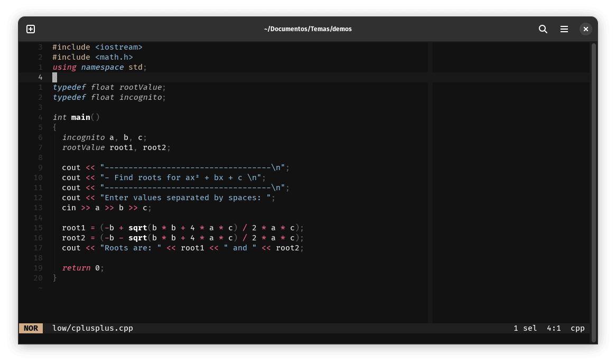Click the window title ~/Documentos/Temas/demos
Viewport: 616px width, 364px height.
[307, 29]
